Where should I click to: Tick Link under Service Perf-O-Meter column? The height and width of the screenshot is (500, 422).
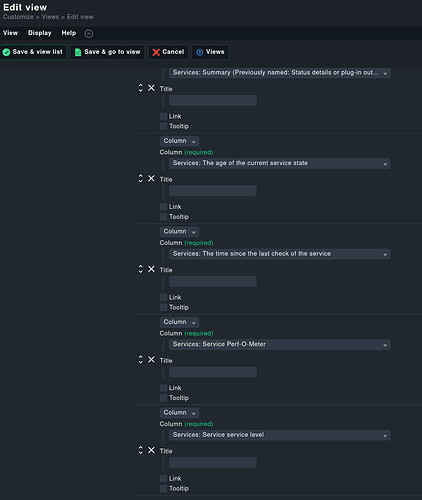(x=163, y=388)
